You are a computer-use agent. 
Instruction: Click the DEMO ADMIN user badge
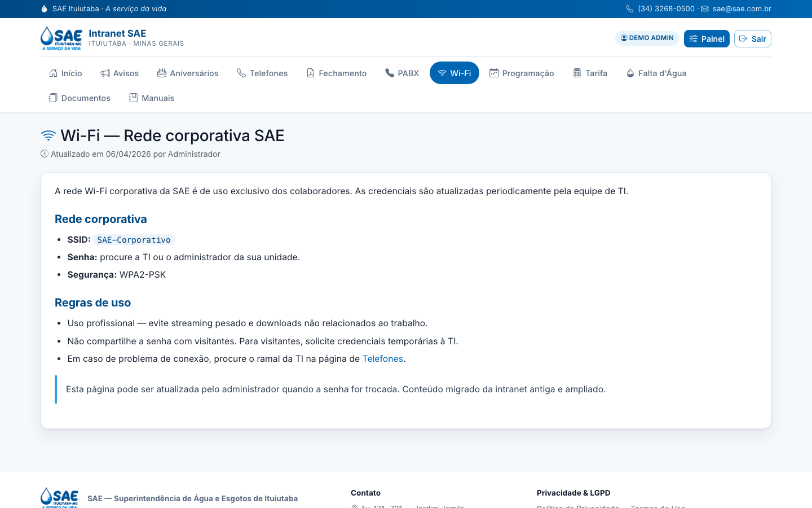647,38
